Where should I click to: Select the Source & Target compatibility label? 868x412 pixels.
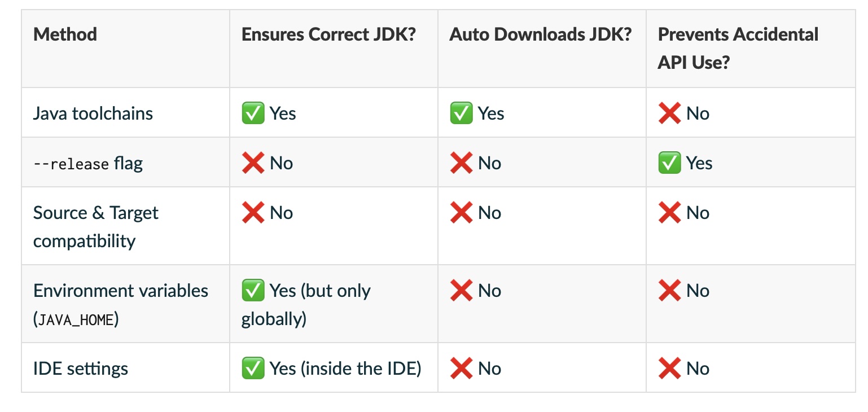pos(96,227)
